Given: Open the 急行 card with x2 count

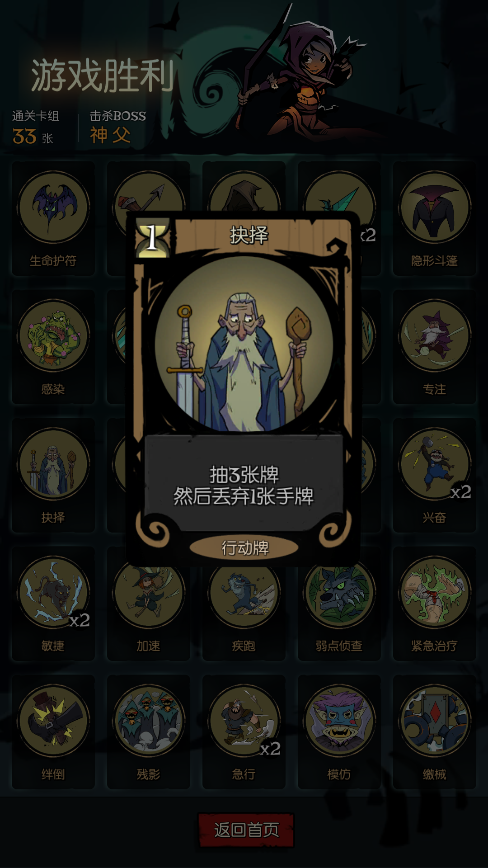Looking at the screenshot, I should pyautogui.click(x=244, y=732).
